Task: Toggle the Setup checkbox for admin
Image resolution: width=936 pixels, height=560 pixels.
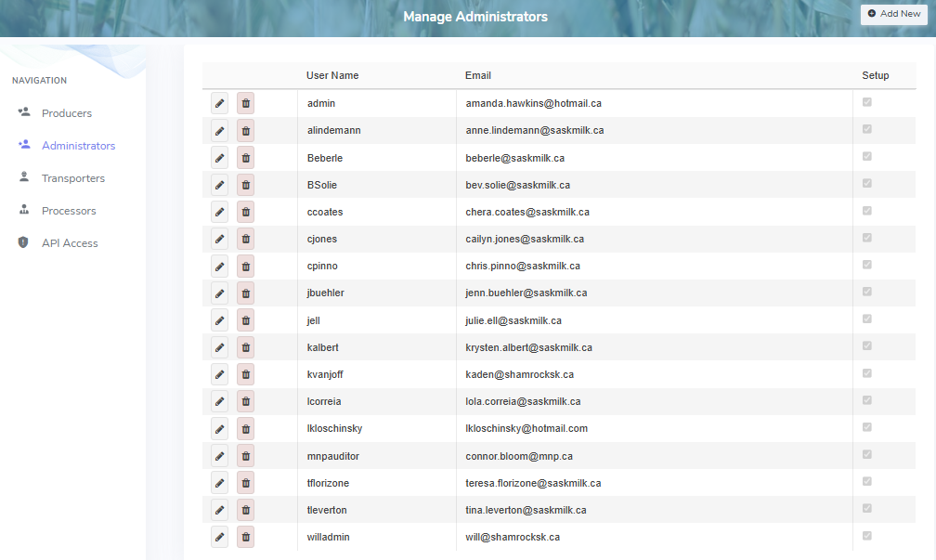Action: pyautogui.click(x=866, y=102)
